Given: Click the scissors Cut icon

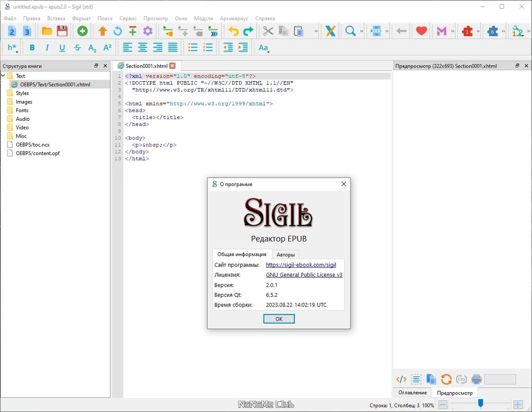Looking at the screenshot, I should [x=268, y=31].
